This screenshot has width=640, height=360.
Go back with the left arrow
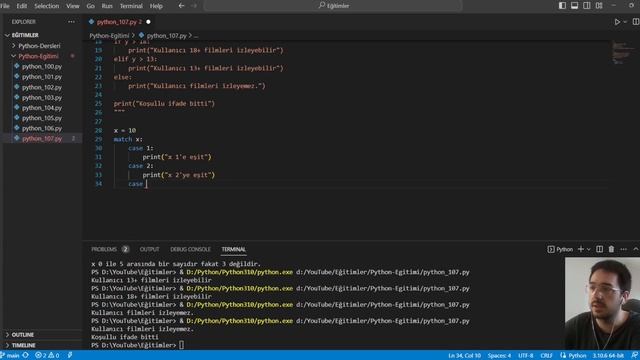[x=181, y=6]
